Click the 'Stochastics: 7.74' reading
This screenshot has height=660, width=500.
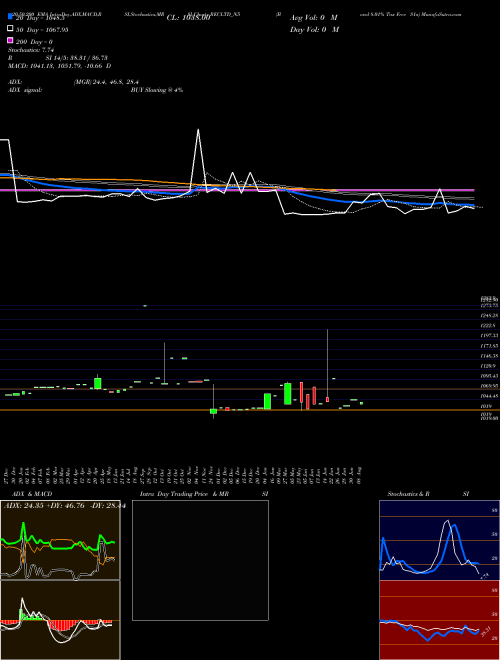(31, 50)
